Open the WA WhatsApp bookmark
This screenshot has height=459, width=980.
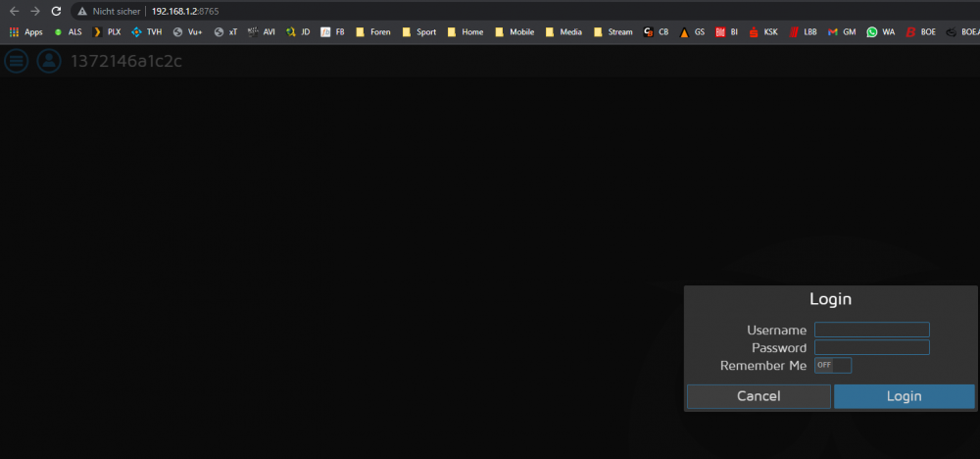coord(881,32)
